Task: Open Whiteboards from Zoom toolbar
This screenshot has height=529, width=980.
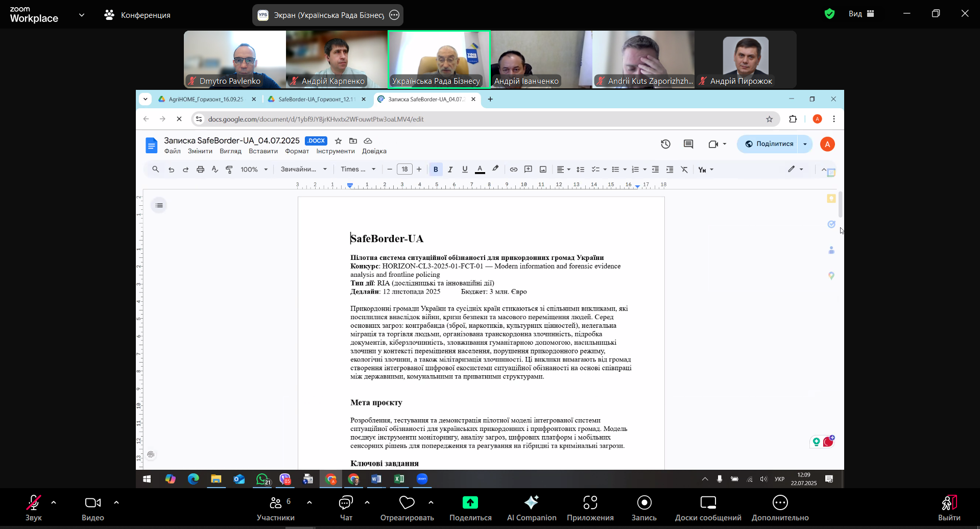Action: (708, 503)
